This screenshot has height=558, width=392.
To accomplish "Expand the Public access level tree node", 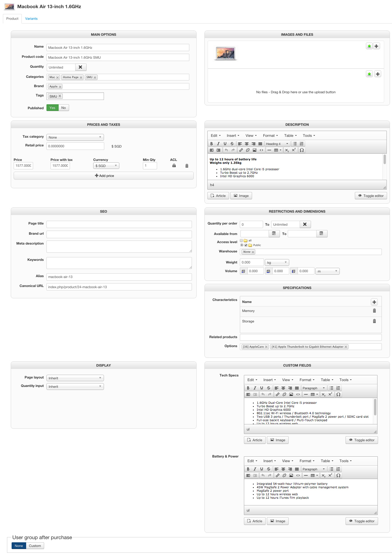I will coord(242,245).
